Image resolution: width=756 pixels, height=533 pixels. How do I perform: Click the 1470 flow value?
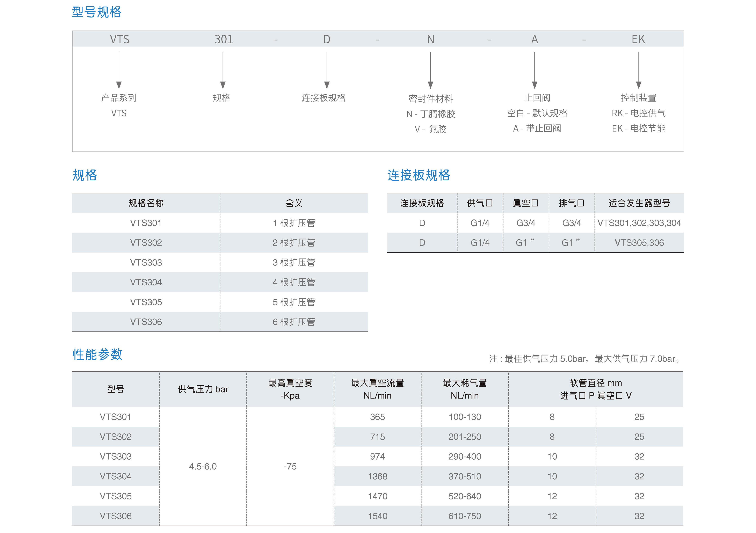(377, 496)
